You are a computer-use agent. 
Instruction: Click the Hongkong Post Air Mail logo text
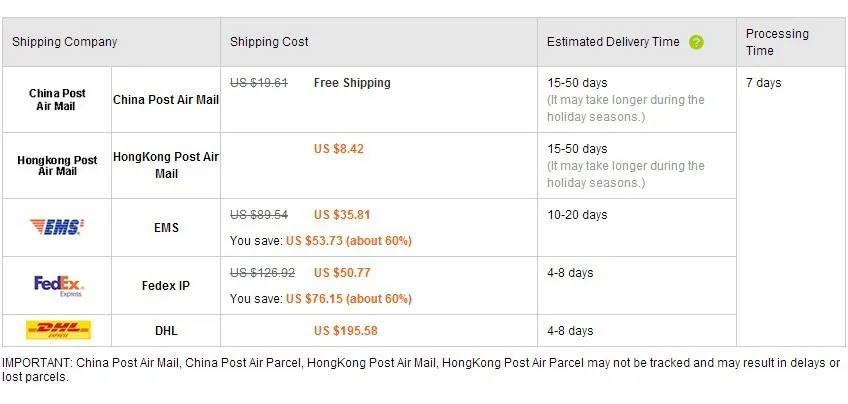coord(57,165)
